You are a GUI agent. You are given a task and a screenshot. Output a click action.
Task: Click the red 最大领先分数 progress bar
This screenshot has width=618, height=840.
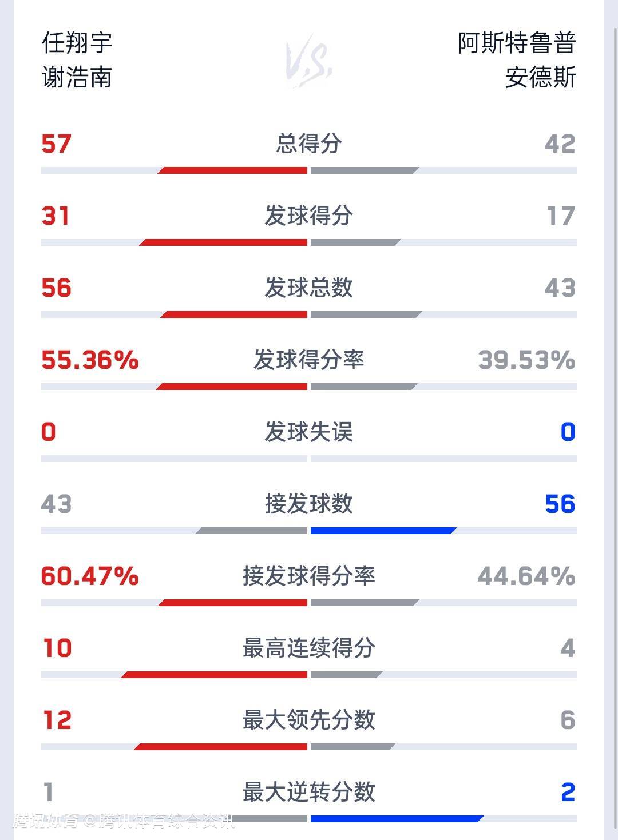tap(222, 747)
